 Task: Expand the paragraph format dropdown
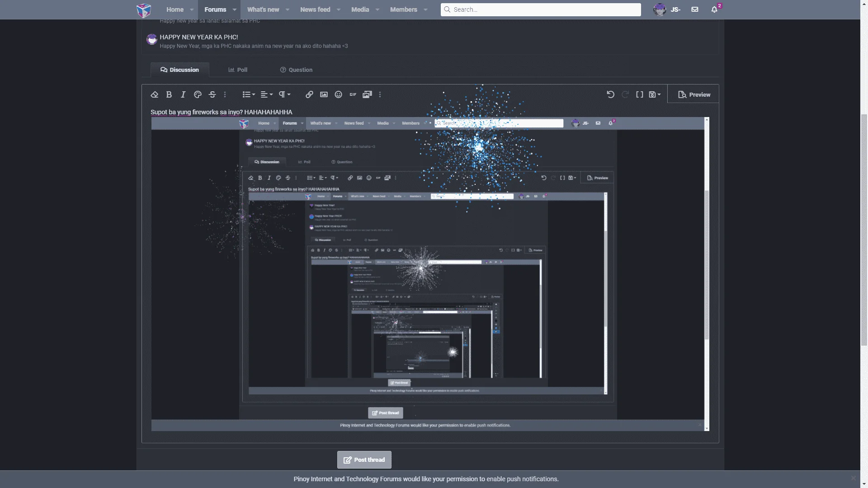(284, 94)
